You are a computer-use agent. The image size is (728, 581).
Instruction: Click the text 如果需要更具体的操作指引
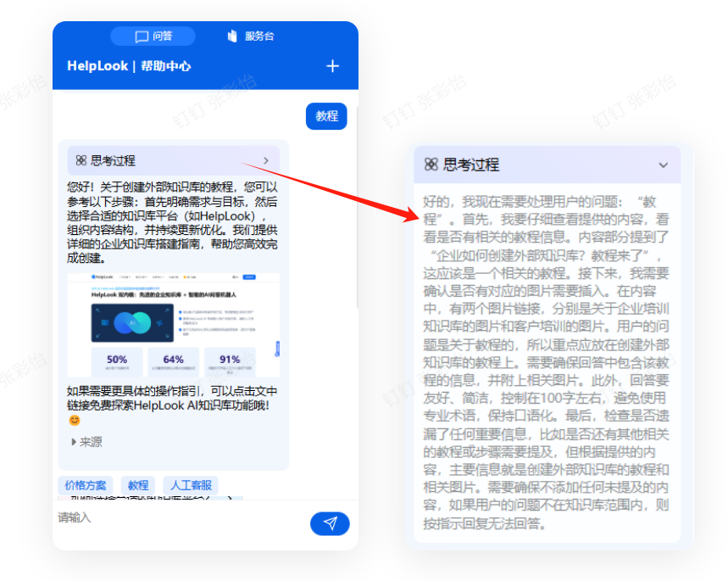point(172,399)
